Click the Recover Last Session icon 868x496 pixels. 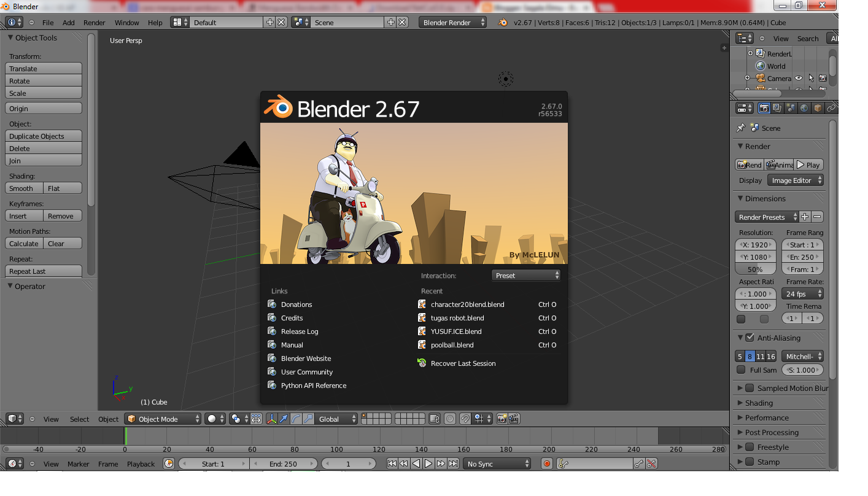coord(422,363)
